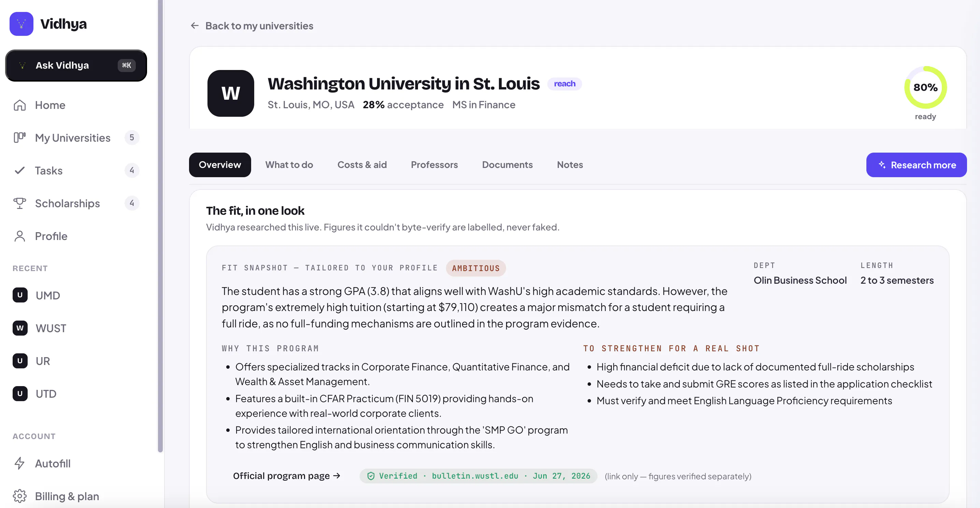Viewport: 980px width, 508px height.
Task: Open the Ask Vidhya assistant
Action: (x=76, y=66)
